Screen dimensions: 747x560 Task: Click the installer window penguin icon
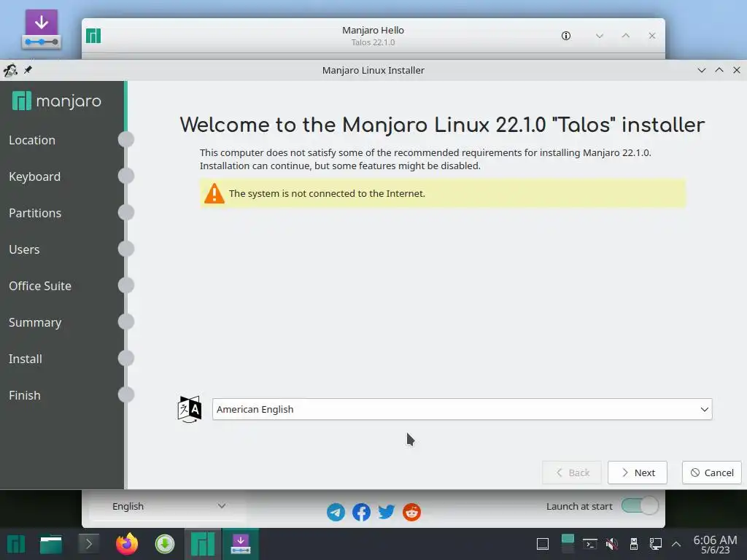coord(10,71)
